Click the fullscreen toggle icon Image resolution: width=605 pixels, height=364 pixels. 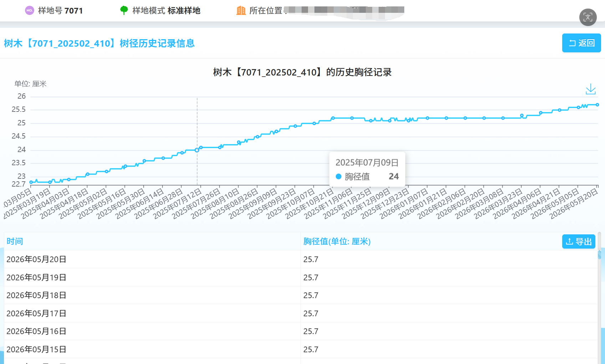(x=588, y=17)
